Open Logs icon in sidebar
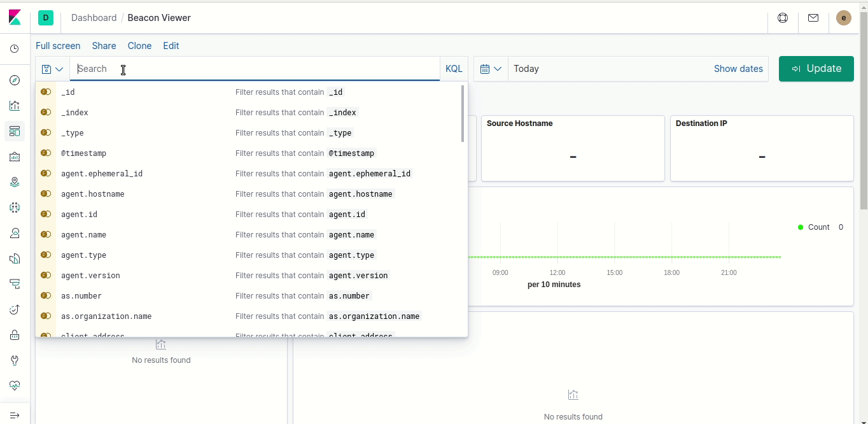 (x=15, y=258)
